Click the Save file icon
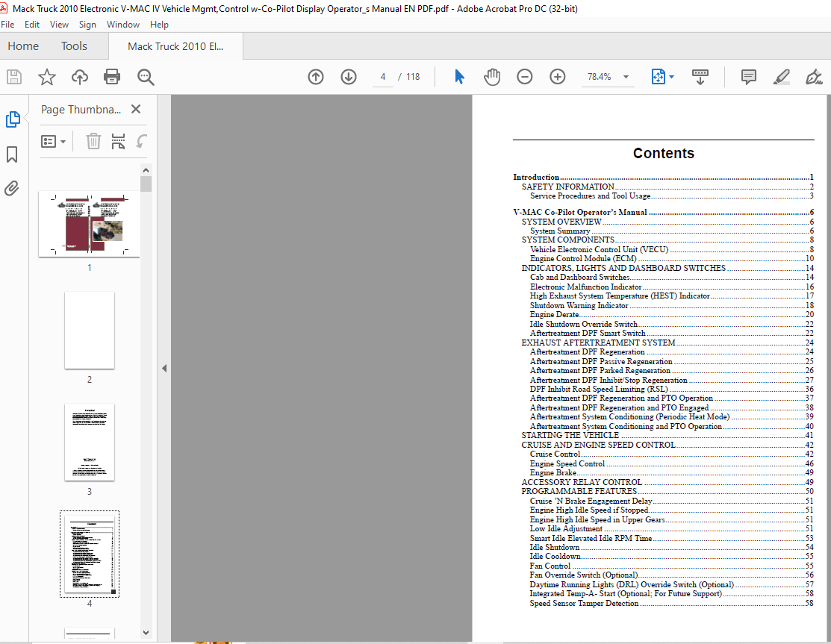The width and height of the screenshot is (831, 644). click(x=14, y=78)
